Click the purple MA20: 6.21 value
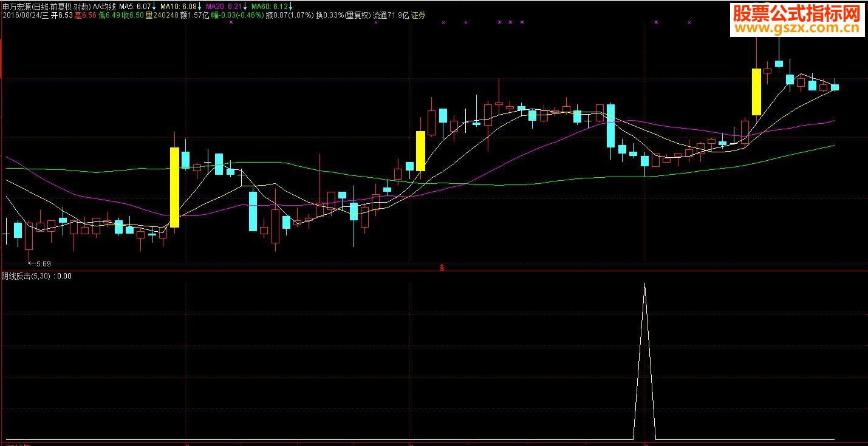 tap(224, 6)
